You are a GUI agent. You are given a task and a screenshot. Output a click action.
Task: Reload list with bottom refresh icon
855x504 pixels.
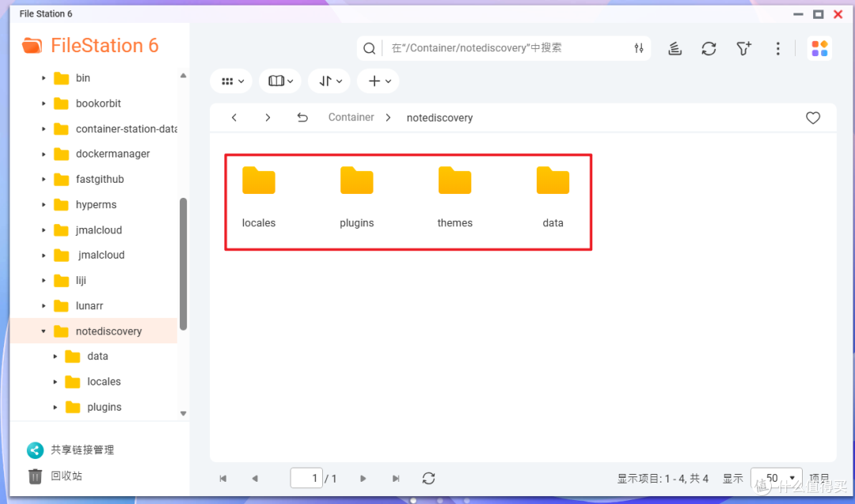[428, 479]
